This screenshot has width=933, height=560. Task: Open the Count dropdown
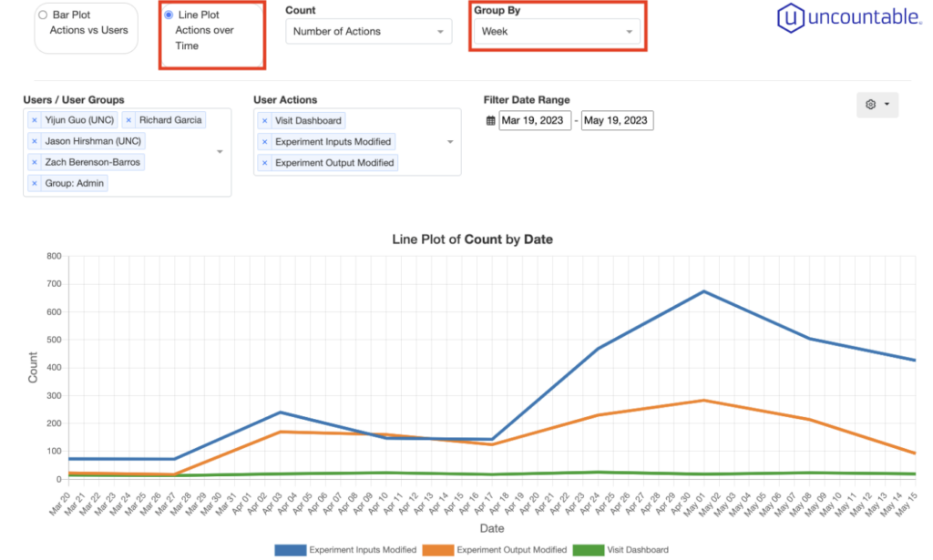(x=368, y=32)
